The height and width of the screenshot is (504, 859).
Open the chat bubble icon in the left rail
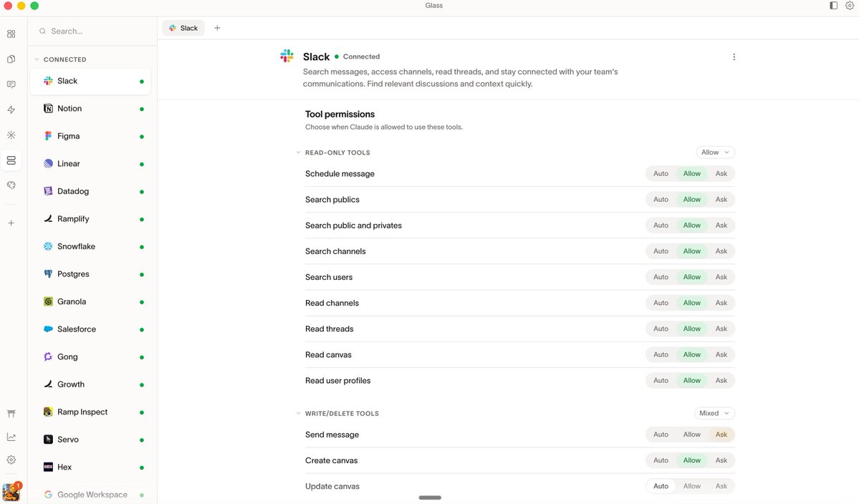(x=11, y=84)
